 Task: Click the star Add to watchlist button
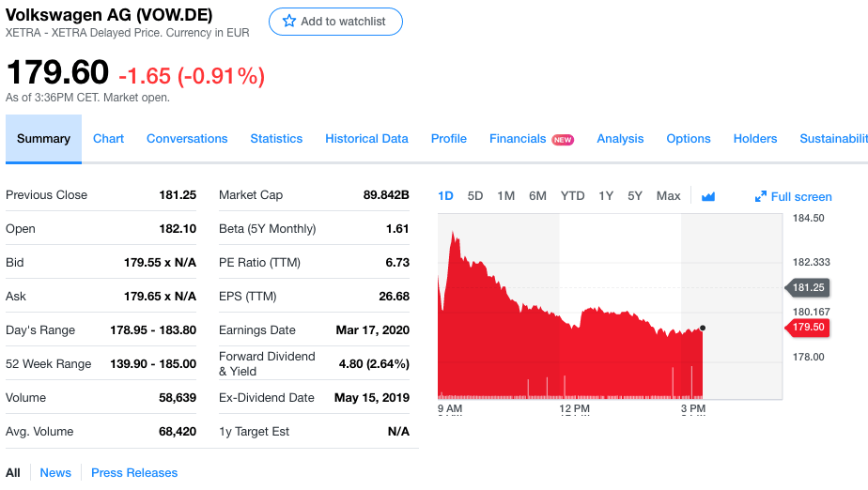[x=335, y=22]
